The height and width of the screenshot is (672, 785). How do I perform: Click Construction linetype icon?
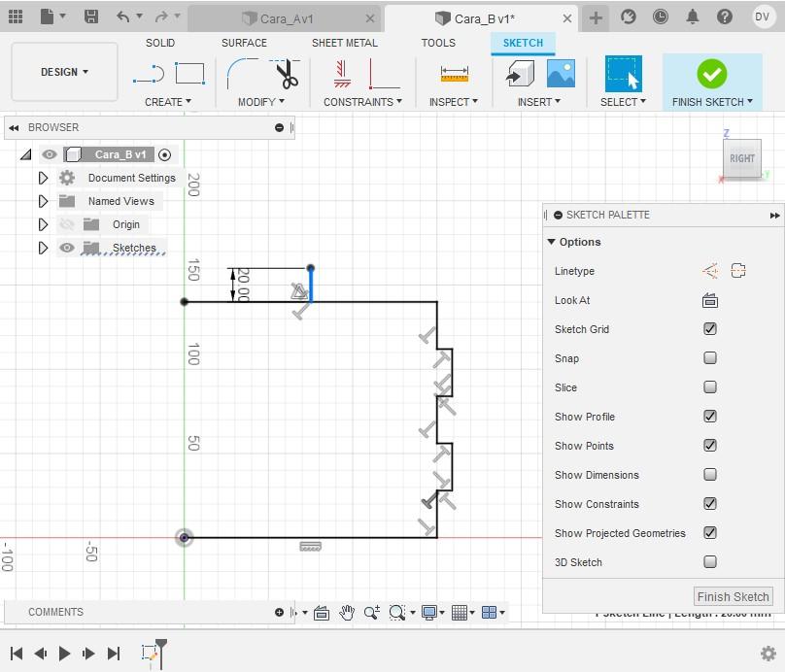point(710,271)
